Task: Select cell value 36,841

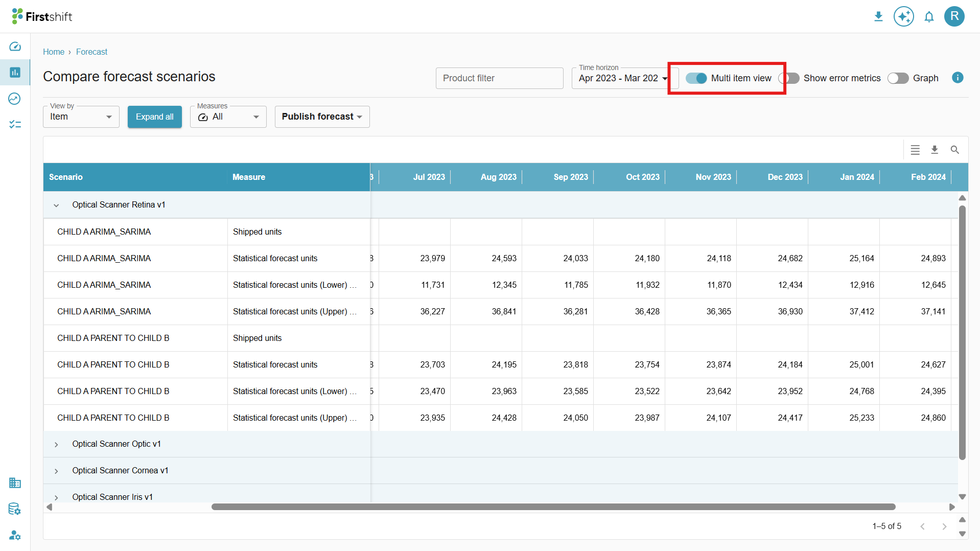Action: 504,311
